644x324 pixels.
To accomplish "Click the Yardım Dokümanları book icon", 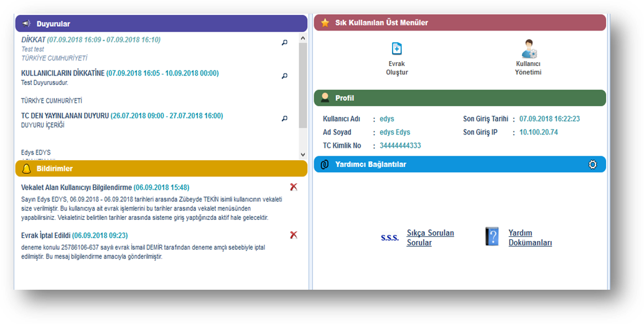I will [492, 237].
